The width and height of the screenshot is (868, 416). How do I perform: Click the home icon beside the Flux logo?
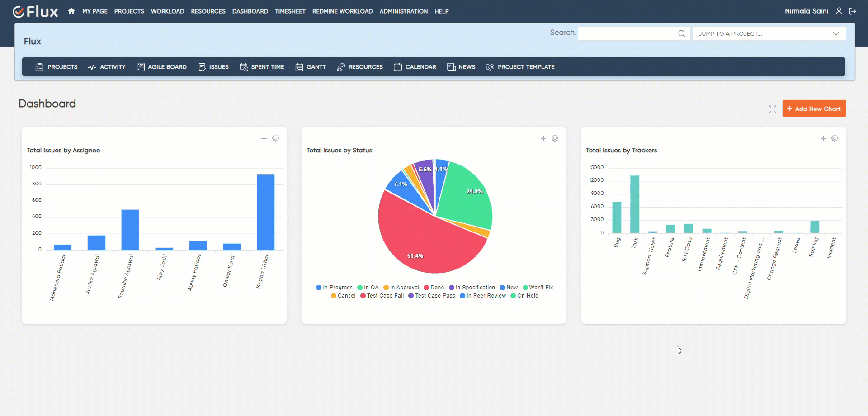(x=71, y=11)
